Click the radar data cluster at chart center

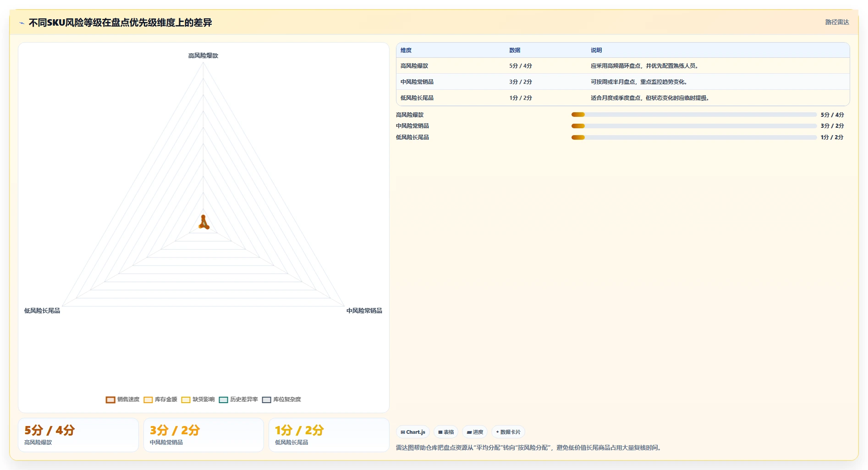pyautogui.click(x=204, y=223)
